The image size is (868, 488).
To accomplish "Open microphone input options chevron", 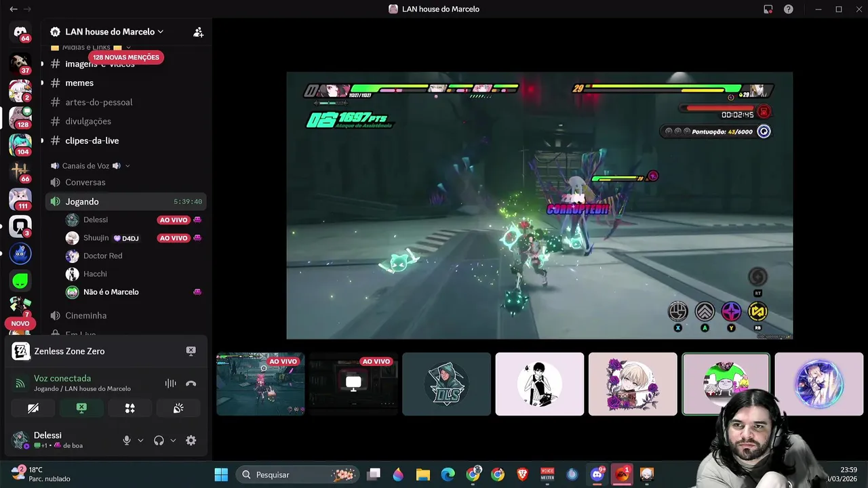I will coord(140,441).
